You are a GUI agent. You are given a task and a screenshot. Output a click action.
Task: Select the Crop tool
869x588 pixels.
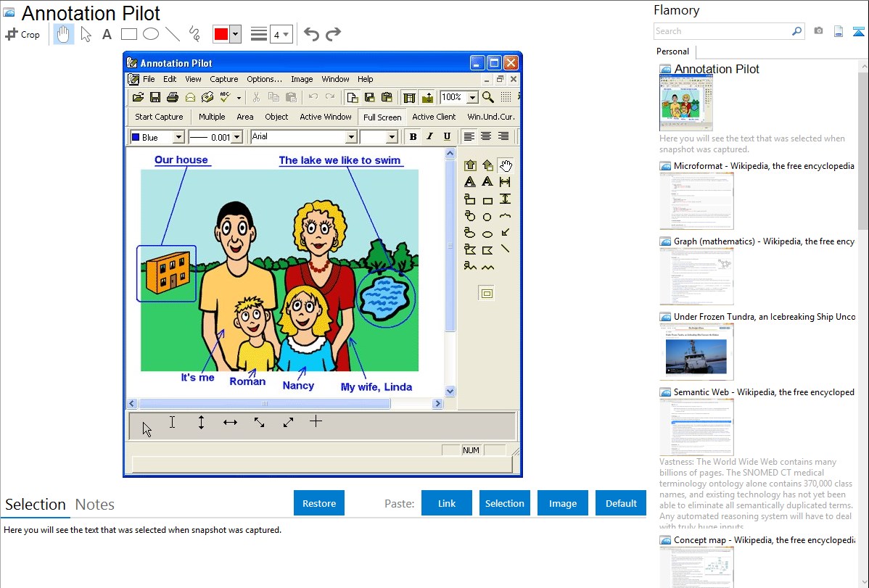22,34
